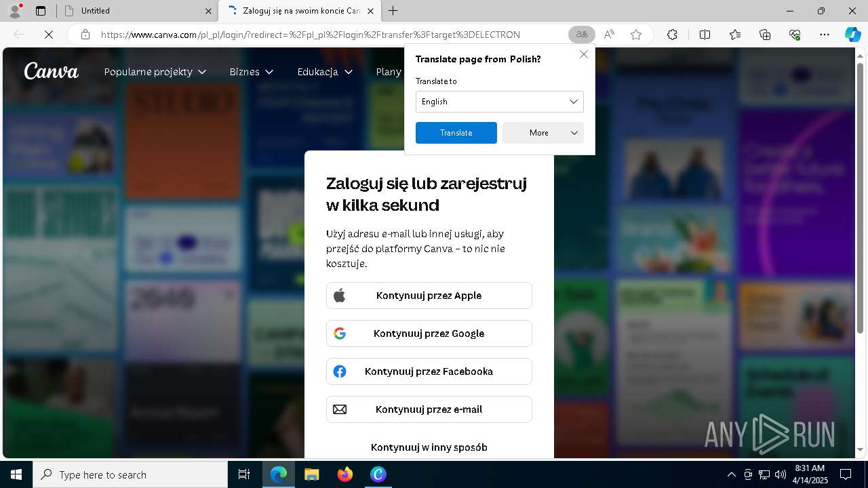This screenshot has height=488, width=868.
Task: Expand Popularne projekty menu
Action: [155, 72]
